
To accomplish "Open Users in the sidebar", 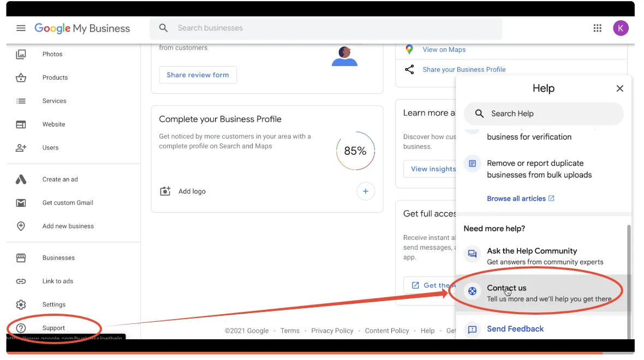I will (x=51, y=148).
